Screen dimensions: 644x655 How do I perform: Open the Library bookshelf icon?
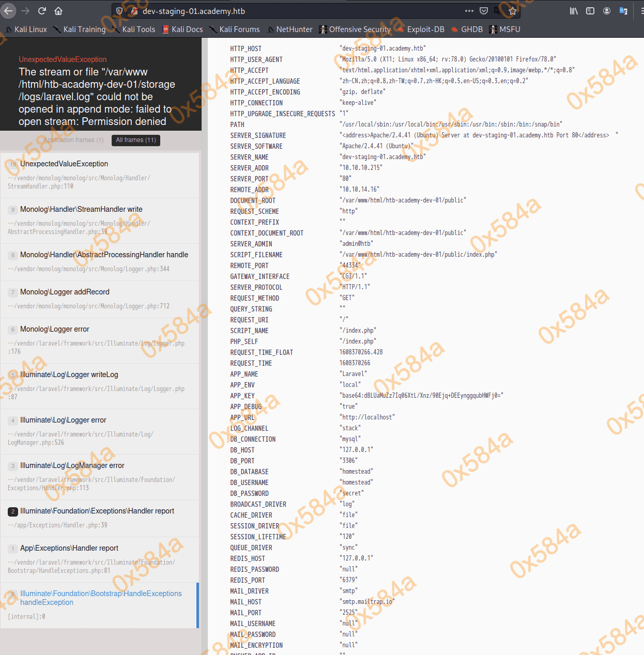(574, 11)
